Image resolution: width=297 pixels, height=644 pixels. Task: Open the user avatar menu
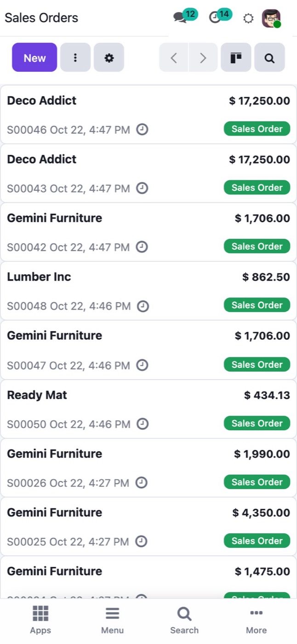pos(271,18)
